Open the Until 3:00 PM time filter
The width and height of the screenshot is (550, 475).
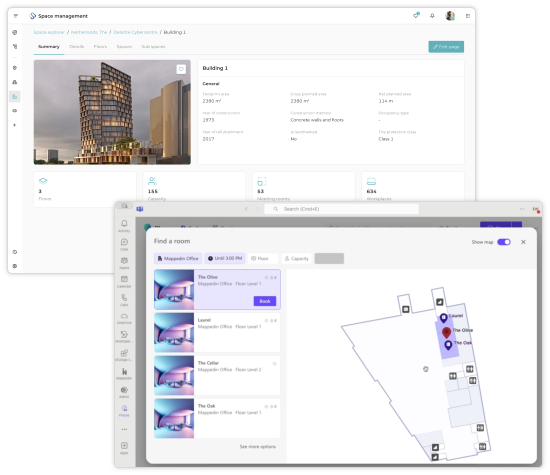tap(224, 259)
